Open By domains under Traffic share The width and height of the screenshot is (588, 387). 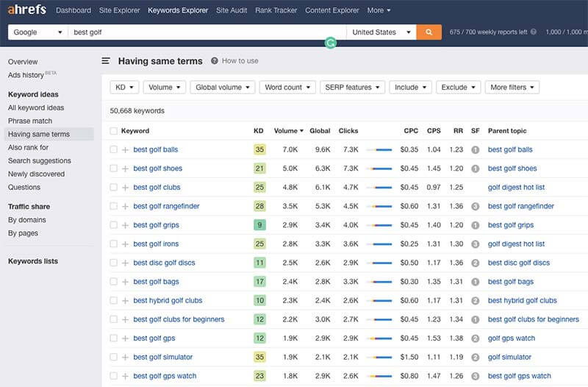[x=27, y=219]
